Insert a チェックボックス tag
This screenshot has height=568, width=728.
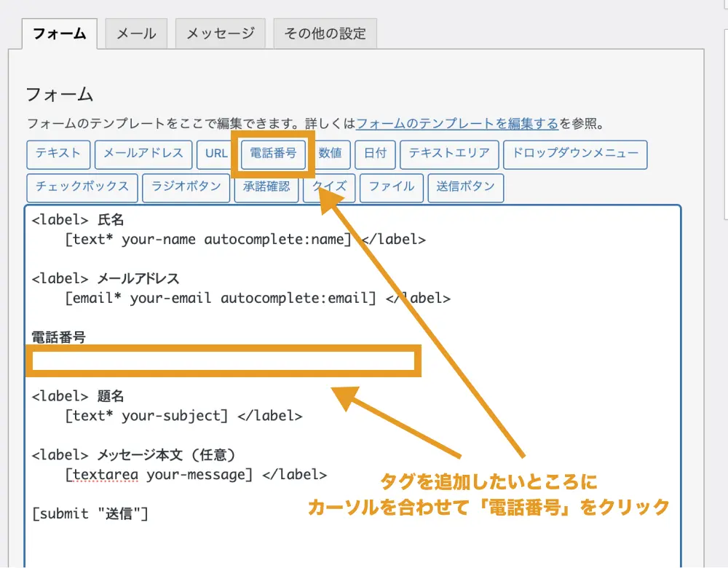coord(82,187)
